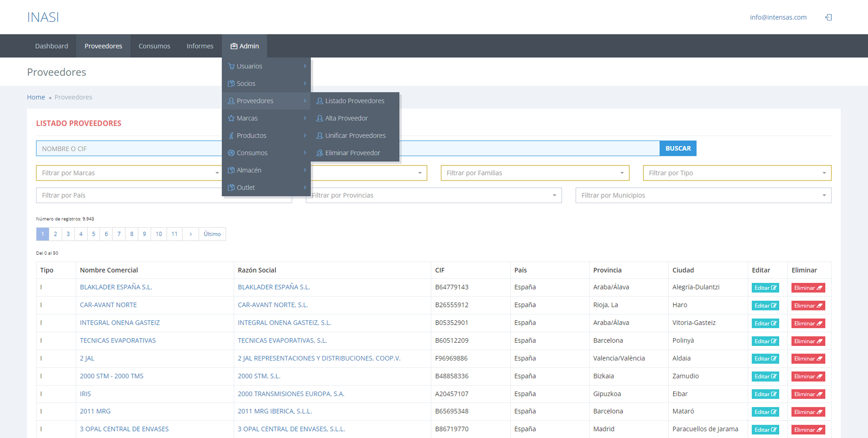
Task: Go to the Último results page
Action: click(x=212, y=234)
